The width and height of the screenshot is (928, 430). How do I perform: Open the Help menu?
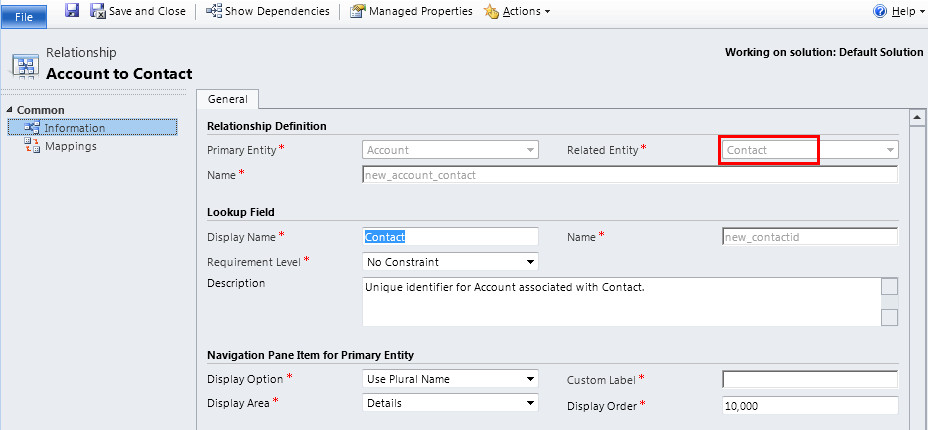(x=907, y=11)
